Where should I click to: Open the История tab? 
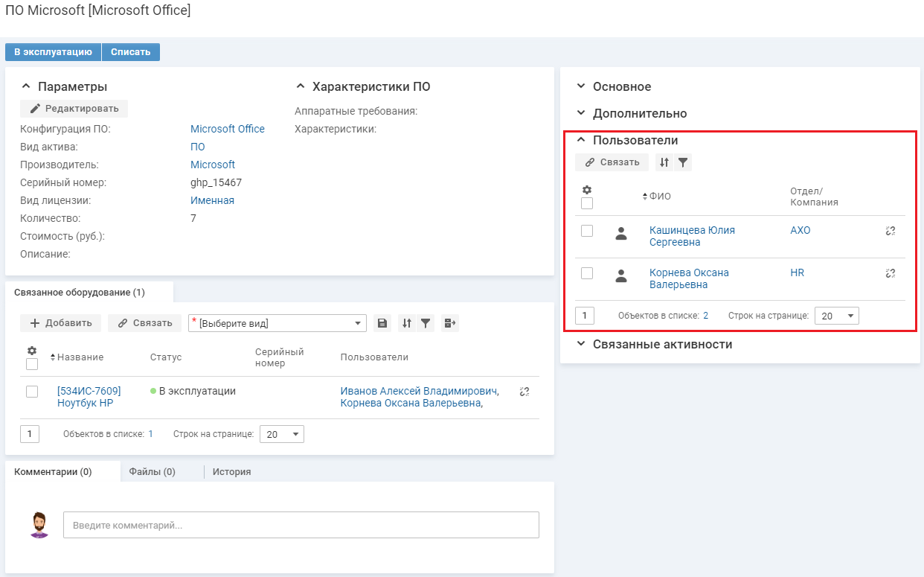(231, 471)
